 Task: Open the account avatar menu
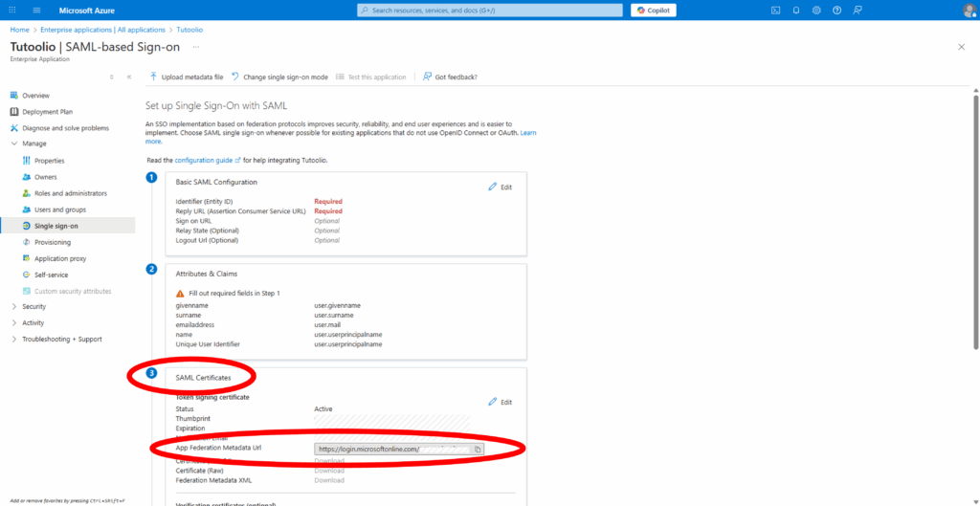(969, 10)
